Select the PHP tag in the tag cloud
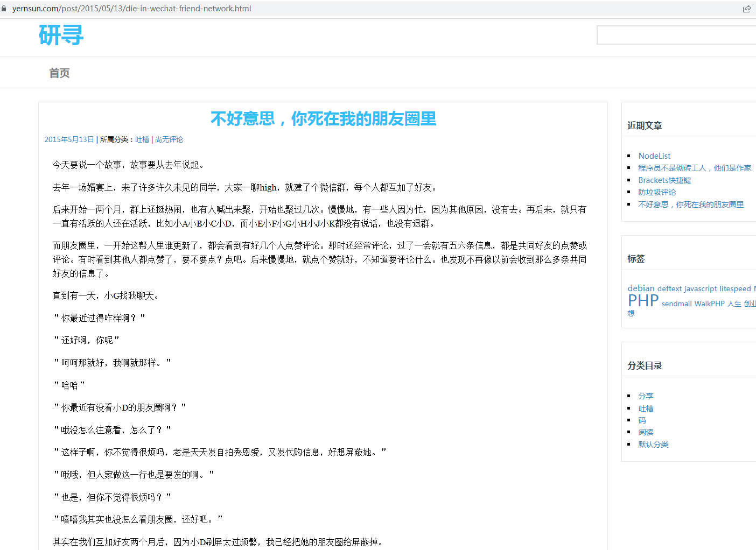Image resolution: width=756 pixels, height=550 pixels. (643, 300)
